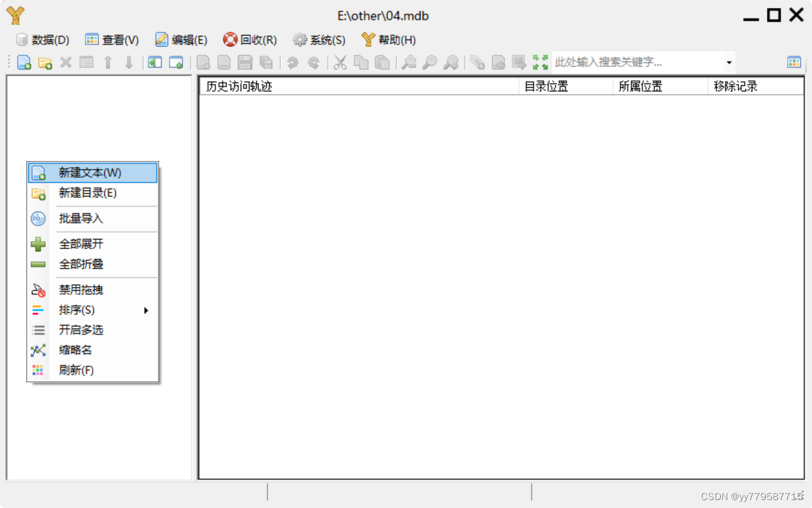Click the grey down arrow toolbar icon
Screen dimensions: 812x508
click(x=129, y=62)
